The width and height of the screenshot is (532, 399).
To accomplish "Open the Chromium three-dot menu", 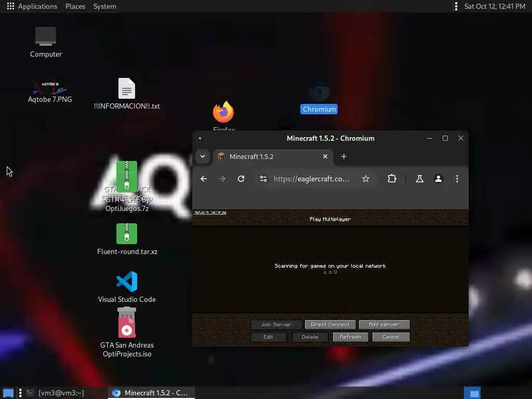I will point(457,179).
